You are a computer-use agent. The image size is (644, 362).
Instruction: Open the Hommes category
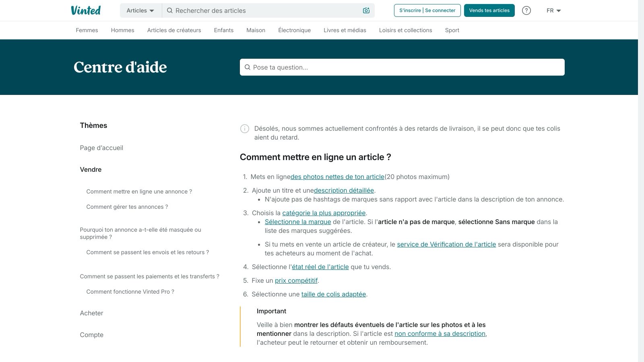tap(123, 30)
